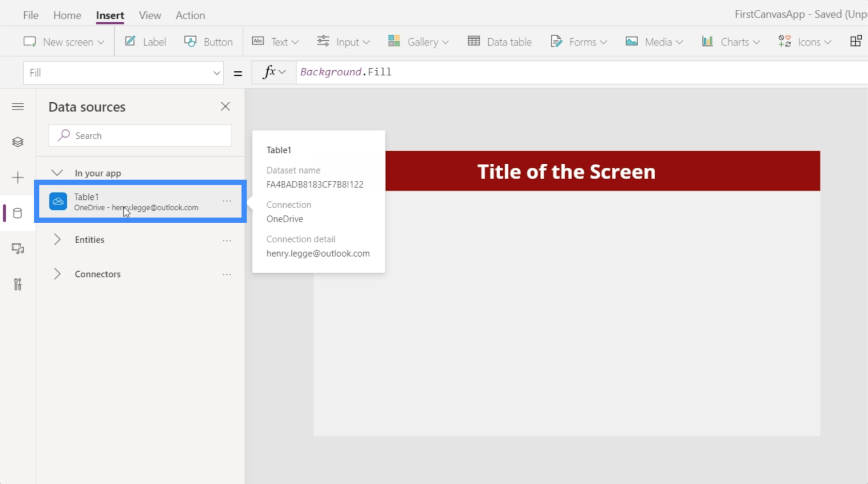
Task: Switch to the View tab
Action: point(150,15)
